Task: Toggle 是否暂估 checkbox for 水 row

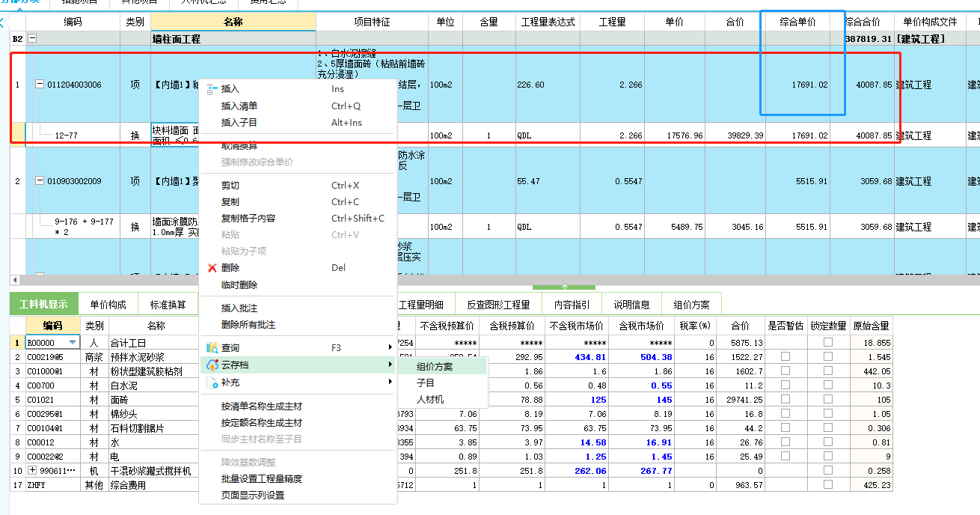Action: click(x=785, y=442)
